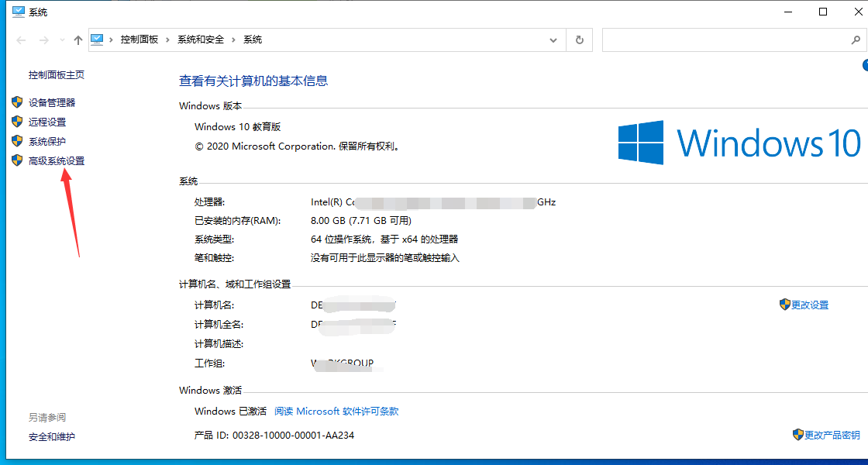Image resolution: width=868 pixels, height=465 pixels.
Task: Select 系统 breadcrumb in address bar
Action: 253,40
